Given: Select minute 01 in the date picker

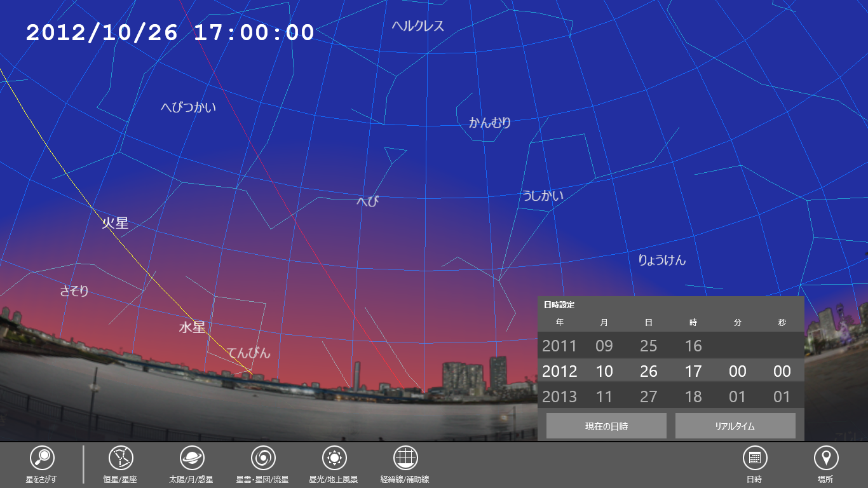Looking at the screenshot, I should 738,397.
